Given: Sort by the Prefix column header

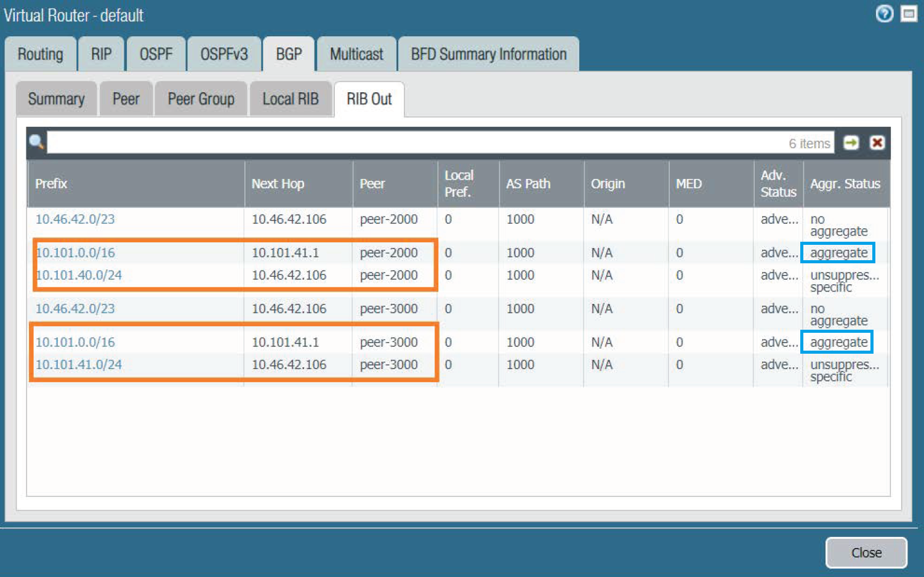Looking at the screenshot, I should (x=51, y=184).
